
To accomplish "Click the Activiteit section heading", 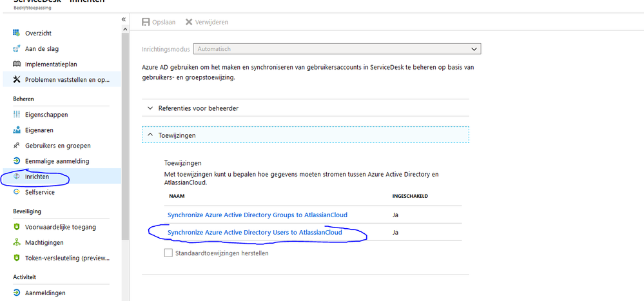I will point(24,277).
